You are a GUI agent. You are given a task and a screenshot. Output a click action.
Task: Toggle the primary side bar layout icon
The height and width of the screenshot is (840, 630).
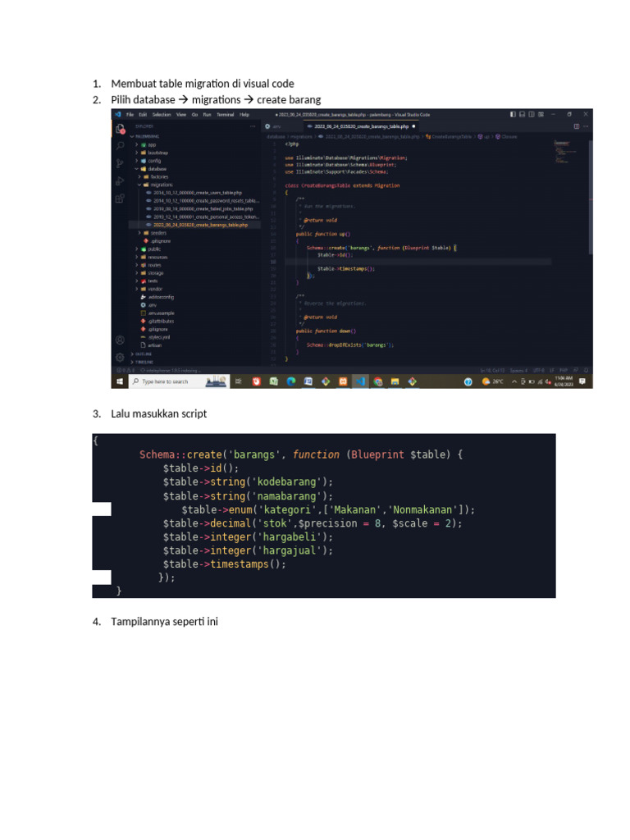[513, 114]
